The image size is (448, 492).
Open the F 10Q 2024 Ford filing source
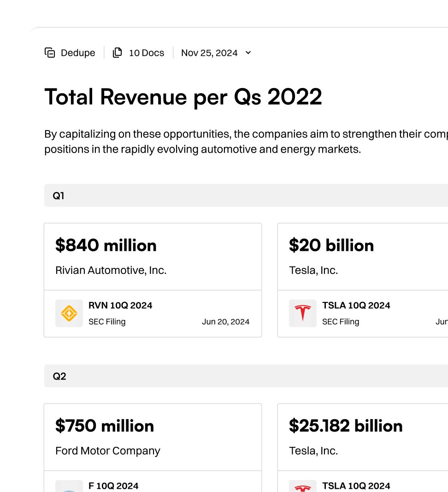tap(113, 486)
